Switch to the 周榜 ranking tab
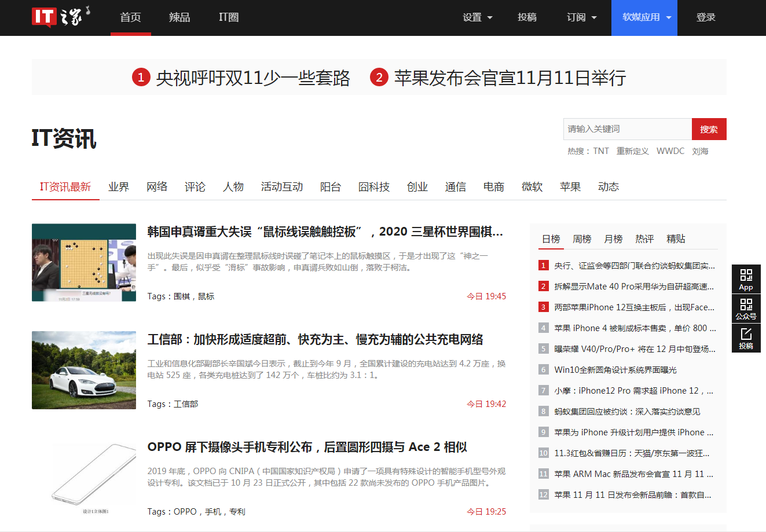Viewport: 766px width, 532px height. [582, 239]
